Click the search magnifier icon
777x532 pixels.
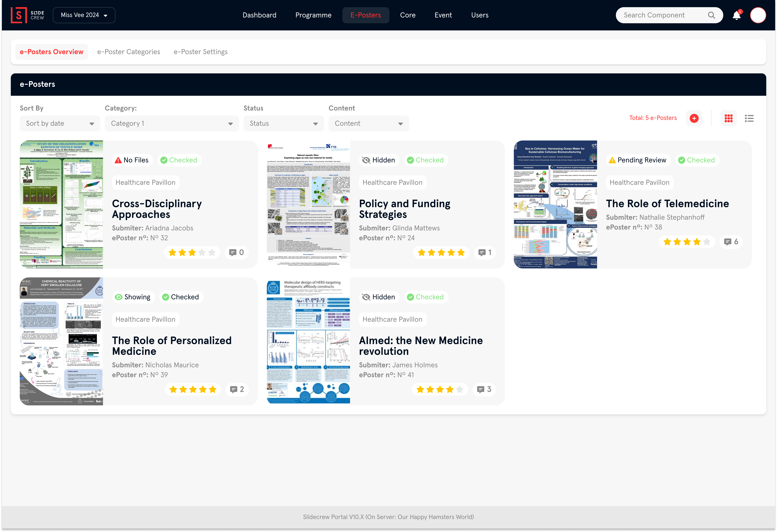[711, 15]
